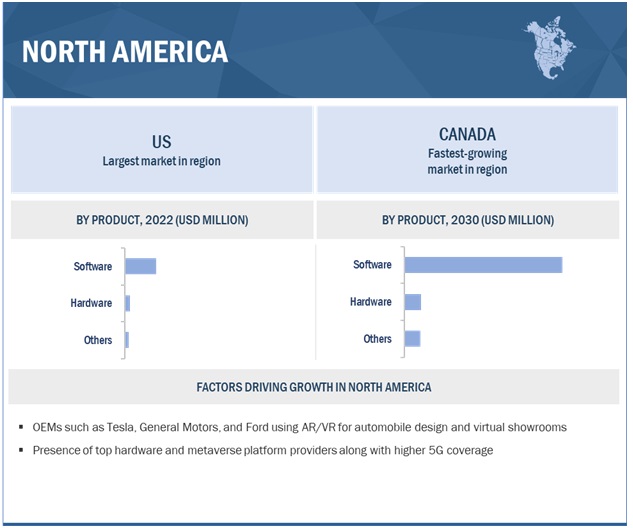633x528 pixels.
Task: Click the 2022 Others bar
Action: click(127, 340)
